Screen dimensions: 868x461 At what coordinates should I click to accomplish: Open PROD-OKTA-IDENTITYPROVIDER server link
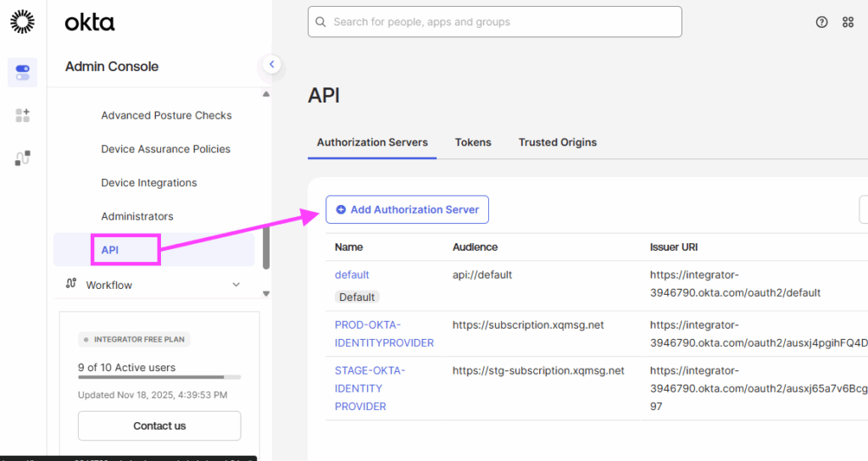(x=384, y=334)
